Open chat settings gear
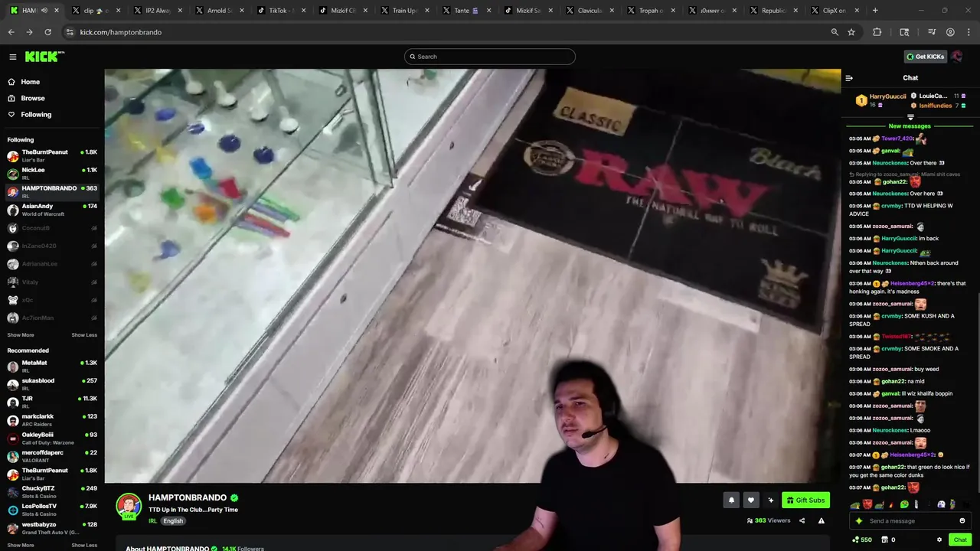 [x=939, y=540]
